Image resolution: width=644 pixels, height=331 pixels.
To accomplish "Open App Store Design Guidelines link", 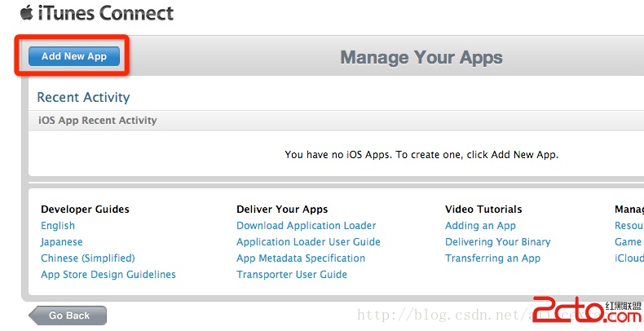I will click(x=108, y=275).
